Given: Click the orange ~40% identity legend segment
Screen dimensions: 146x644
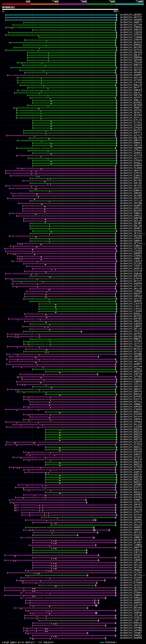Looking at the screenshot, I should point(45,4).
